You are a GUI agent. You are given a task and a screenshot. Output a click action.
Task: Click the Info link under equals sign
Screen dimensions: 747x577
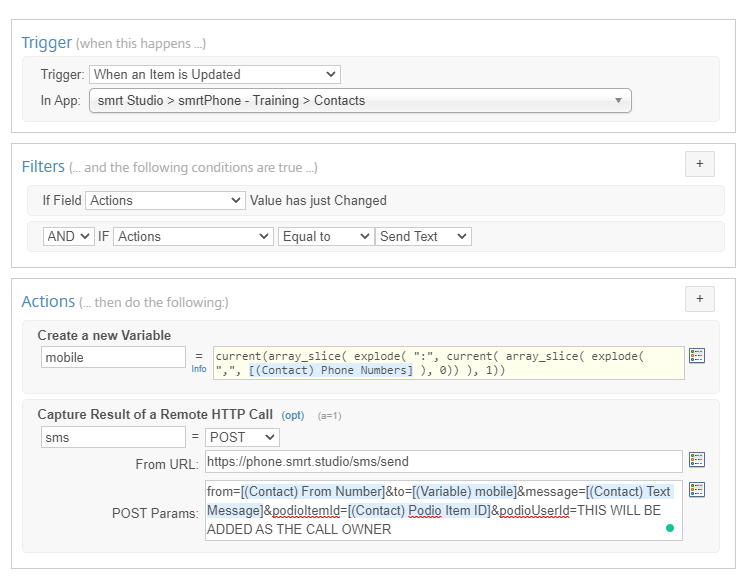(x=199, y=368)
